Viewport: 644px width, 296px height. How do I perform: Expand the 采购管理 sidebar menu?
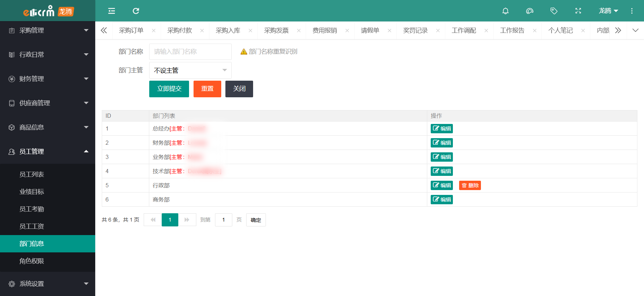click(47, 30)
